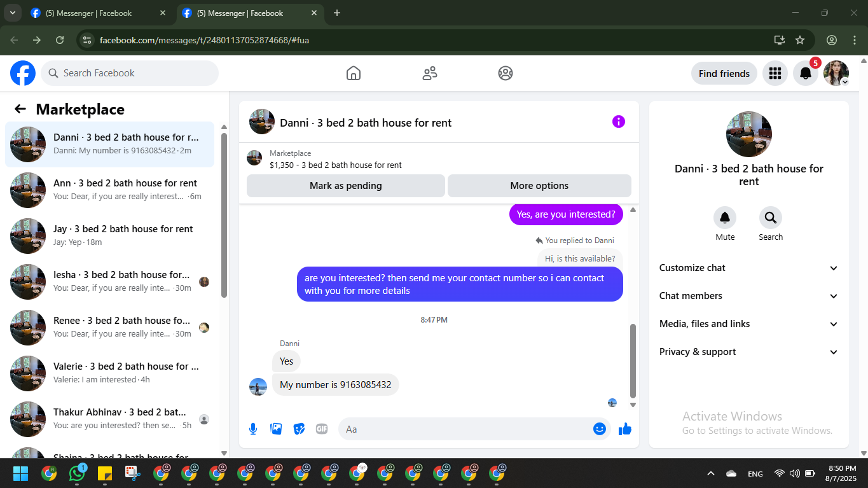
Task: Click the Mark as pending button
Action: pyautogui.click(x=346, y=186)
